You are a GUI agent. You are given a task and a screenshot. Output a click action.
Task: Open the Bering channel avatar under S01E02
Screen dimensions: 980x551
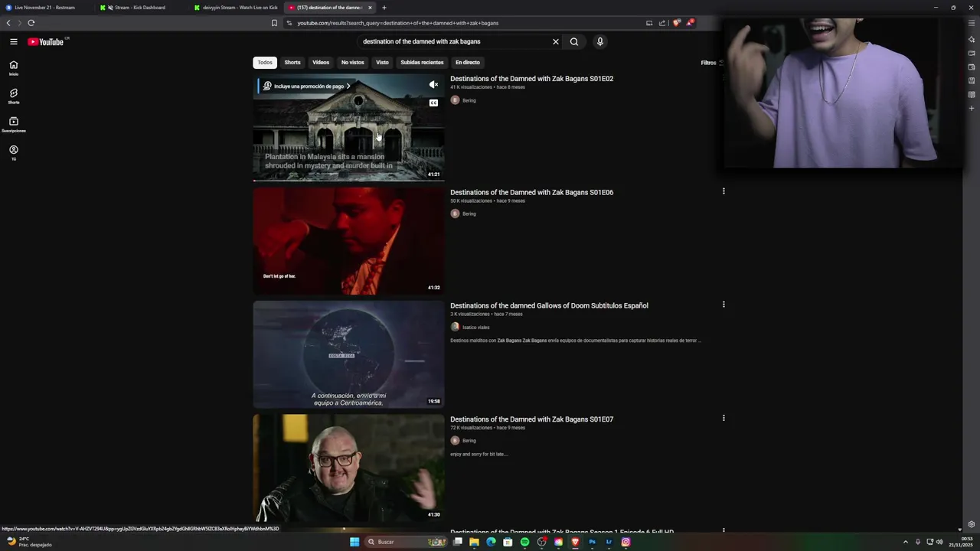[x=455, y=100]
